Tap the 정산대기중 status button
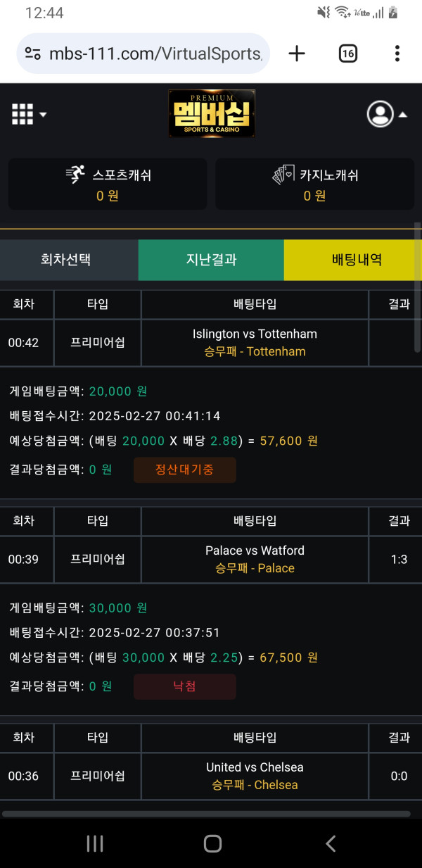This screenshot has width=422, height=868. click(184, 470)
